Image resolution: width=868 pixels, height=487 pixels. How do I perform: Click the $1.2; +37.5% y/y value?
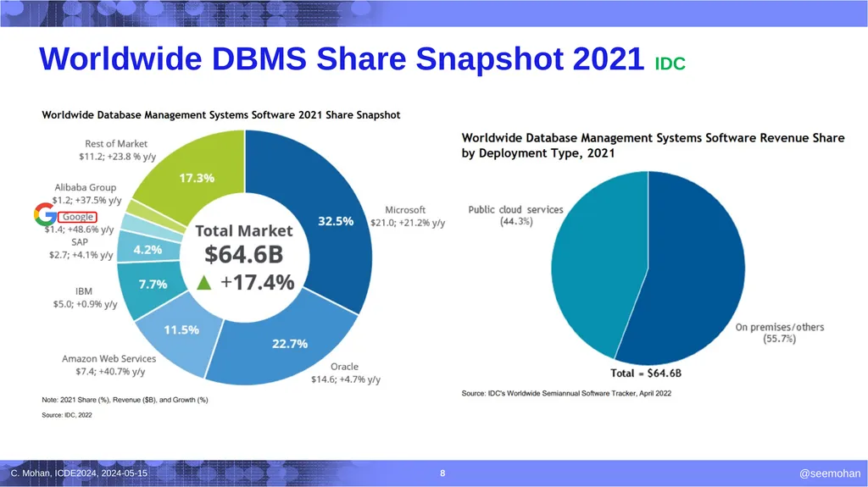click(87, 201)
